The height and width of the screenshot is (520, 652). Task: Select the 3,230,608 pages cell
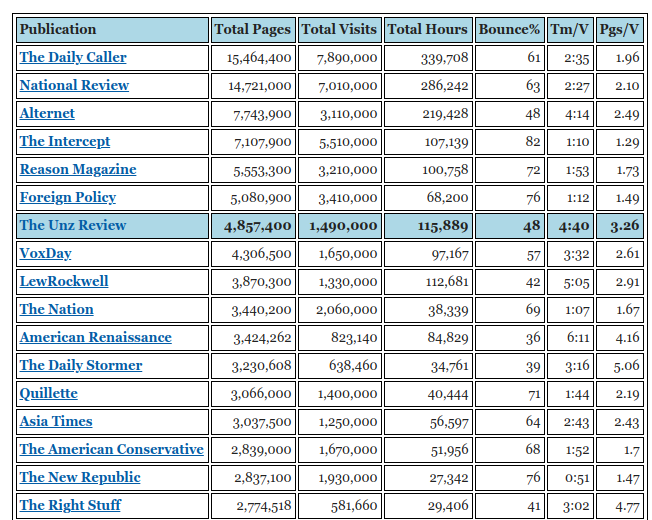click(x=253, y=365)
